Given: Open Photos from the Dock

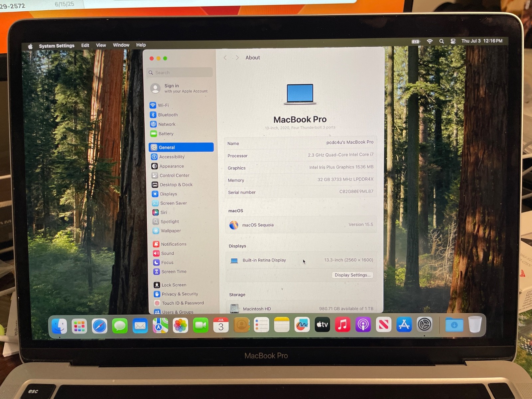Looking at the screenshot, I should pyautogui.click(x=181, y=326).
